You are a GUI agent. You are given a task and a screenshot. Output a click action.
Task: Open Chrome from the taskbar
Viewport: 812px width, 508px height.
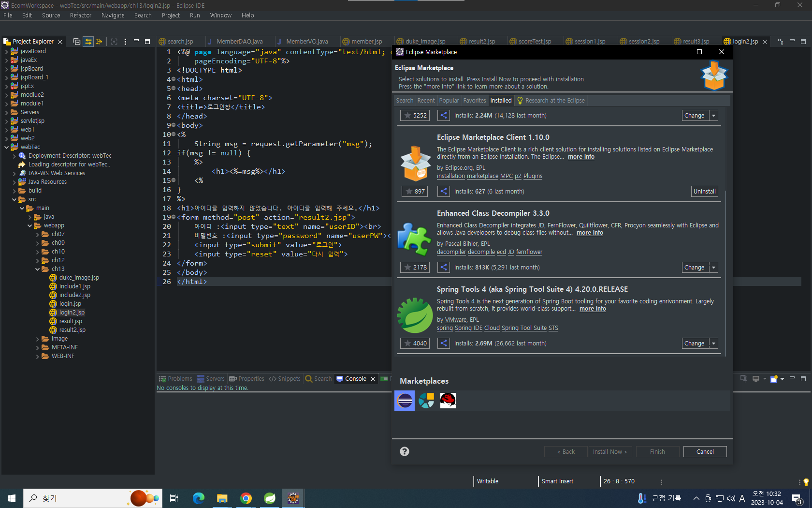(x=246, y=498)
